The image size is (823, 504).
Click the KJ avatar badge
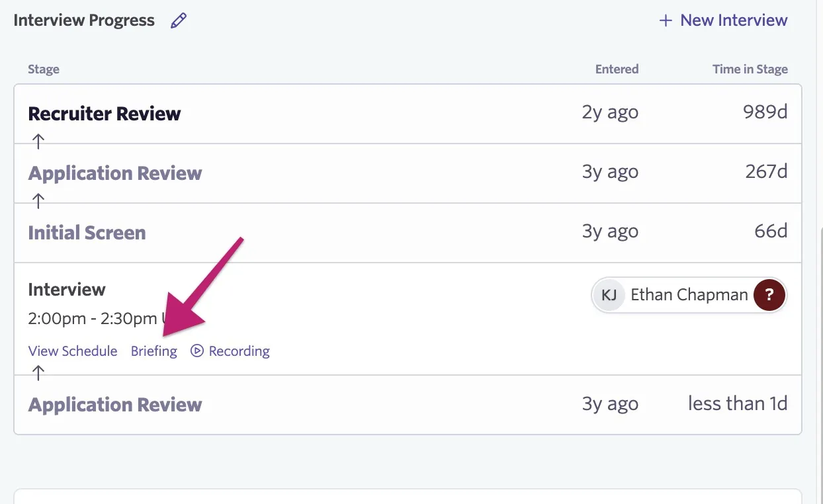click(x=609, y=294)
